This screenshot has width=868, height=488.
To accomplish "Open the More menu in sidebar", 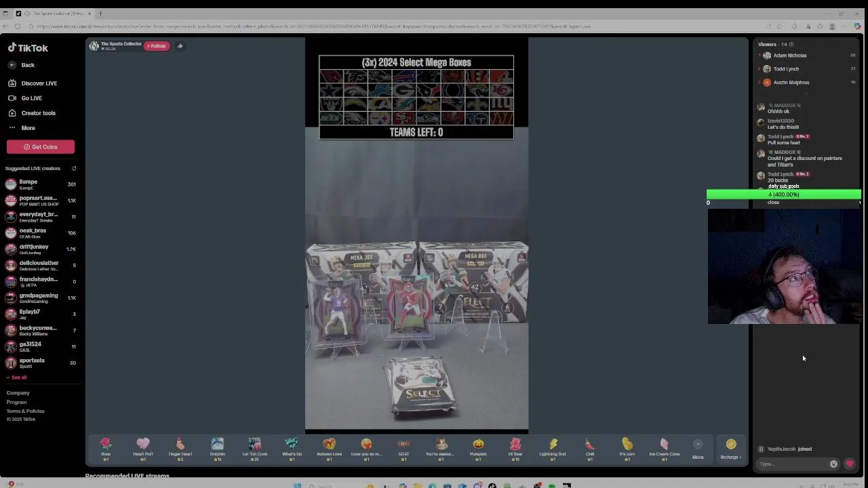I will (x=22, y=128).
